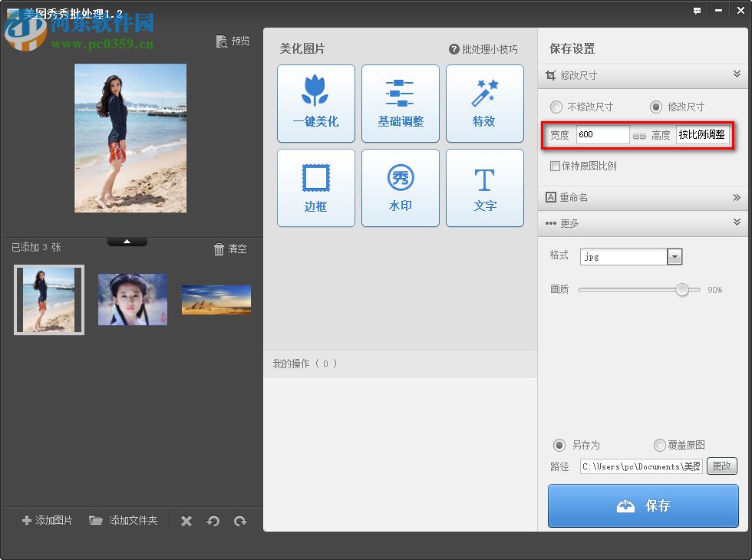Click the redo arrow at the bottom

coord(240,521)
